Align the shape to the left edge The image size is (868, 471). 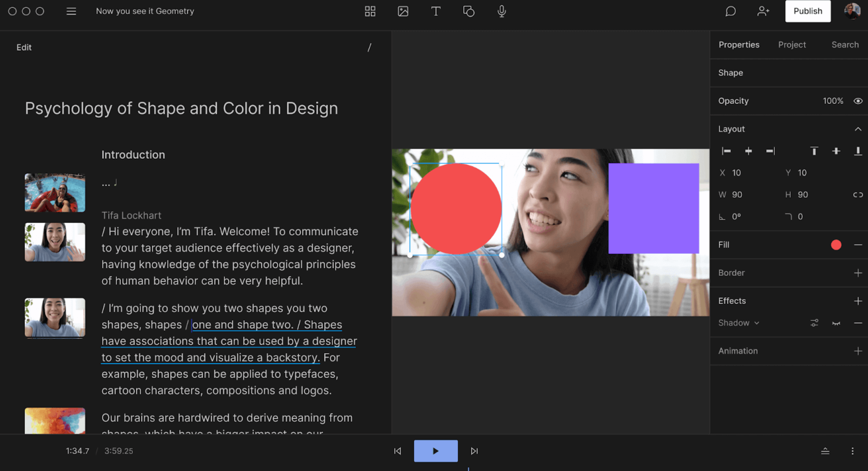pyautogui.click(x=726, y=151)
